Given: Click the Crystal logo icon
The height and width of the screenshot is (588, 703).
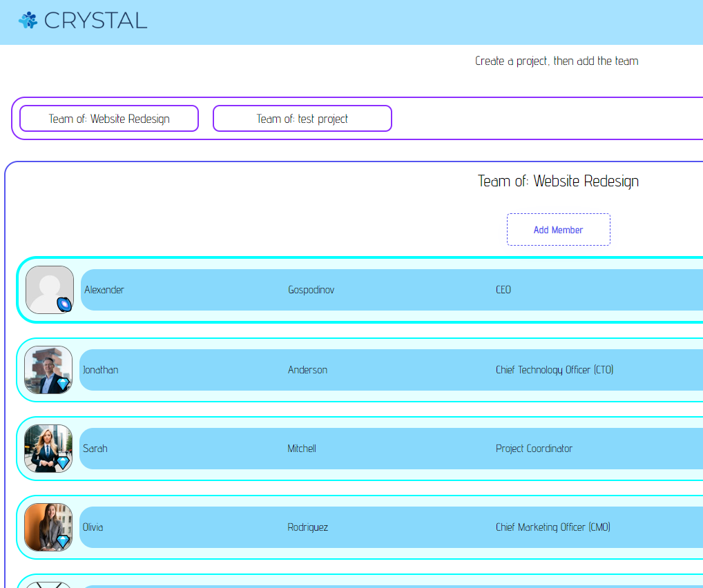Looking at the screenshot, I should coord(28,20).
